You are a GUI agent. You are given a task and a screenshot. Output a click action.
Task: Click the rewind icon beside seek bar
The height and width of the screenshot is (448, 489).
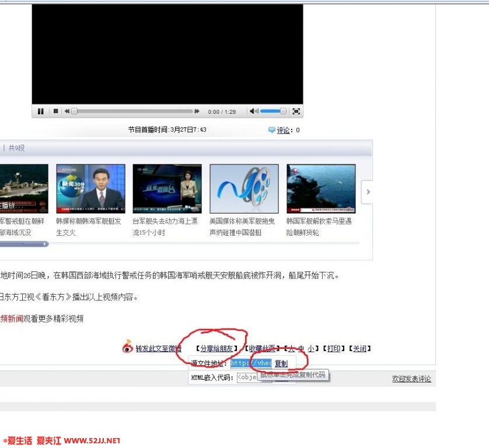[67, 111]
